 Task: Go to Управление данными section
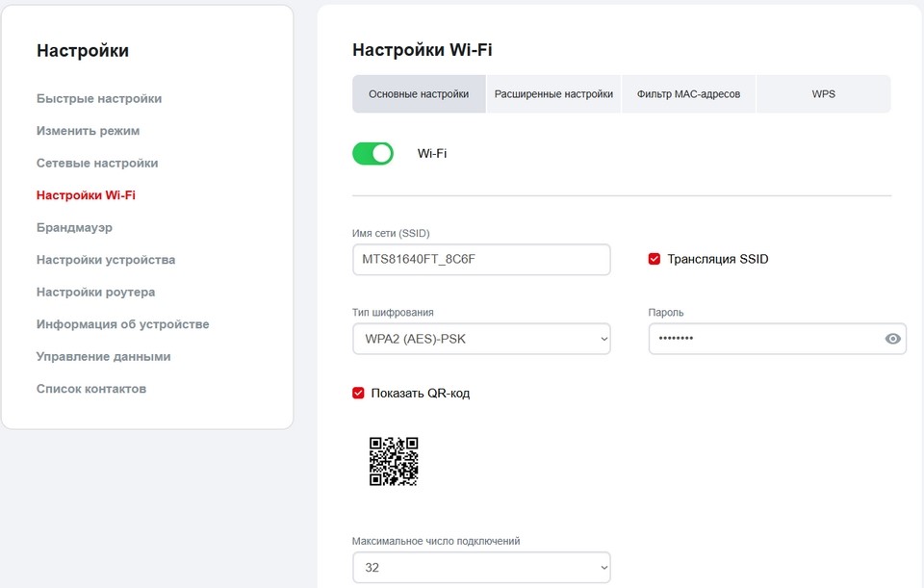coord(103,356)
